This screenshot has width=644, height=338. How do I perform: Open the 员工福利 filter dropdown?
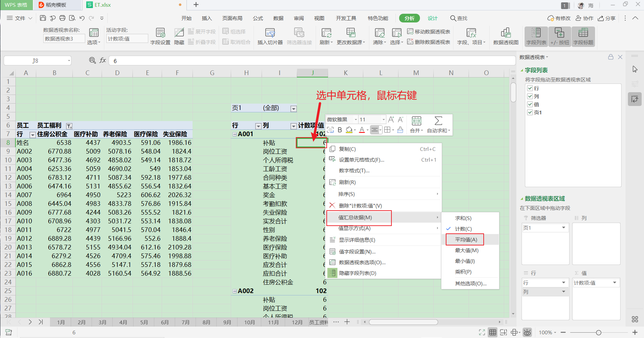[69, 126]
